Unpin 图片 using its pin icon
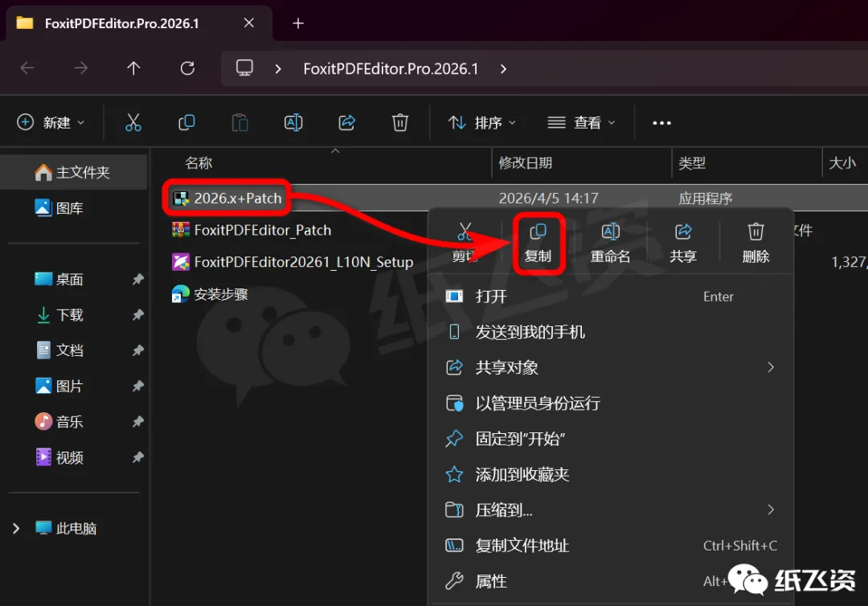The image size is (868, 606). click(138, 386)
